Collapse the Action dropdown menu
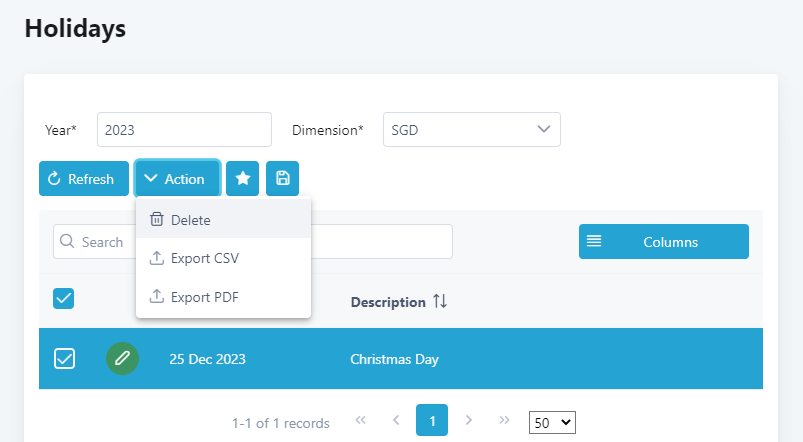Screen dimensions: 803x442 coord(177,179)
